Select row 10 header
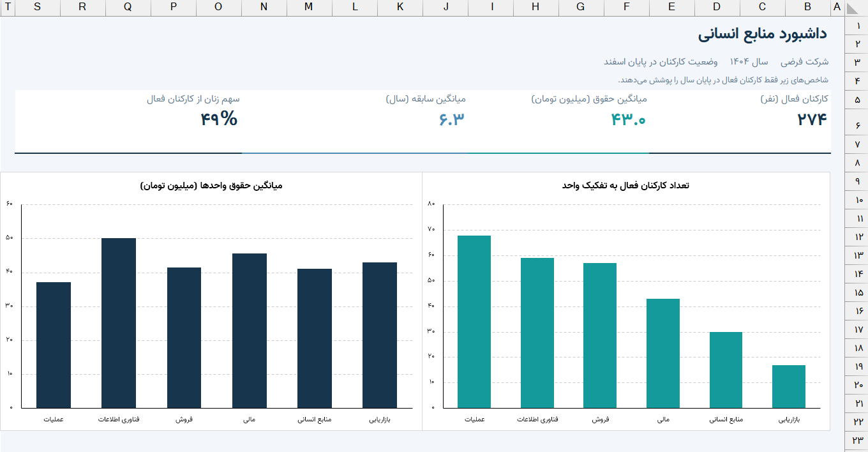 click(x=857, y=200)
